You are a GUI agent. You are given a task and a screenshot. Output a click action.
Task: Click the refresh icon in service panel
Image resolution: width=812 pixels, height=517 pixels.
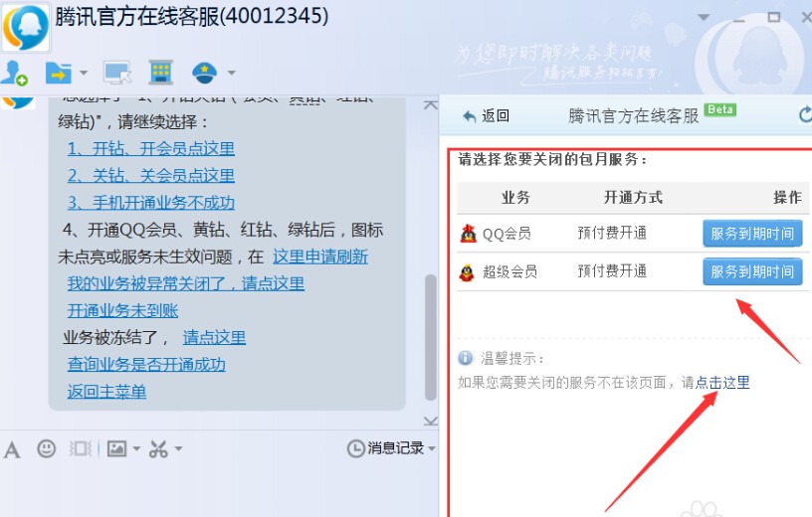(x=806, y=114)
